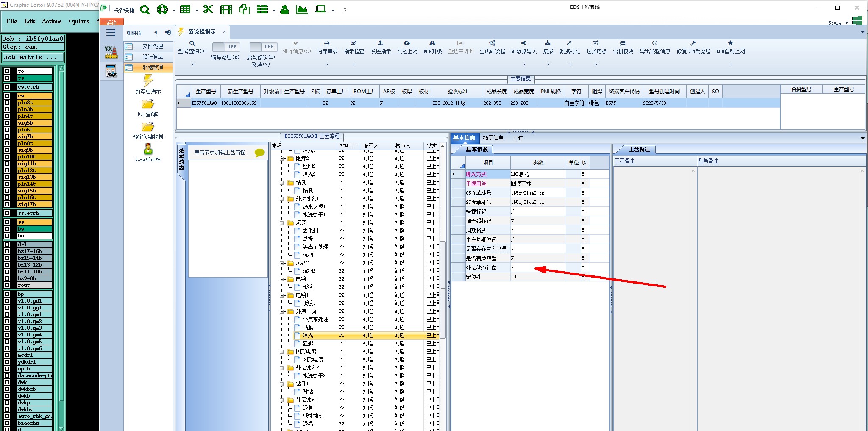Click 内部审核 printer tool
Screen dimensions: 868x431
pyautogui.click(x=327, y=47)
